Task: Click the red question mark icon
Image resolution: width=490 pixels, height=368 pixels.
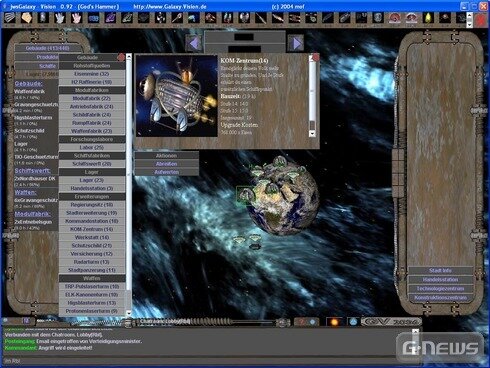Action: coord(302,322)
